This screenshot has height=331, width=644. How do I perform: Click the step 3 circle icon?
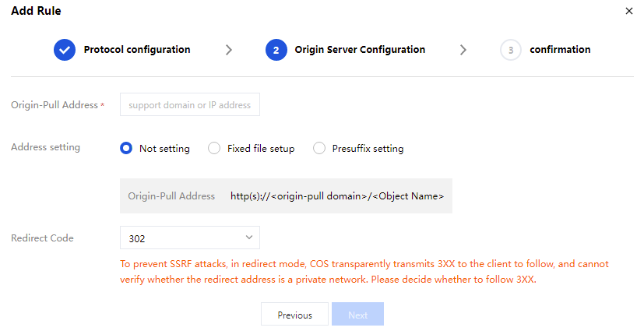point(511,50)
